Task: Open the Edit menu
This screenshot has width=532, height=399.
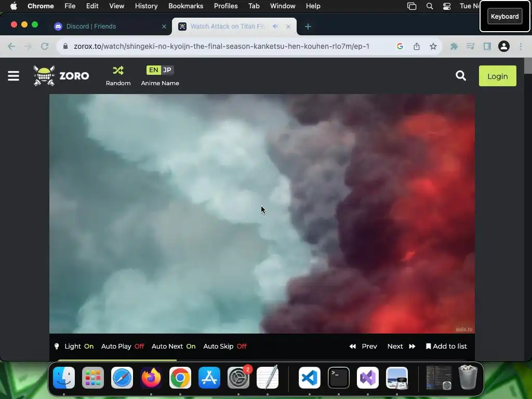Action: tap(92, 6)
